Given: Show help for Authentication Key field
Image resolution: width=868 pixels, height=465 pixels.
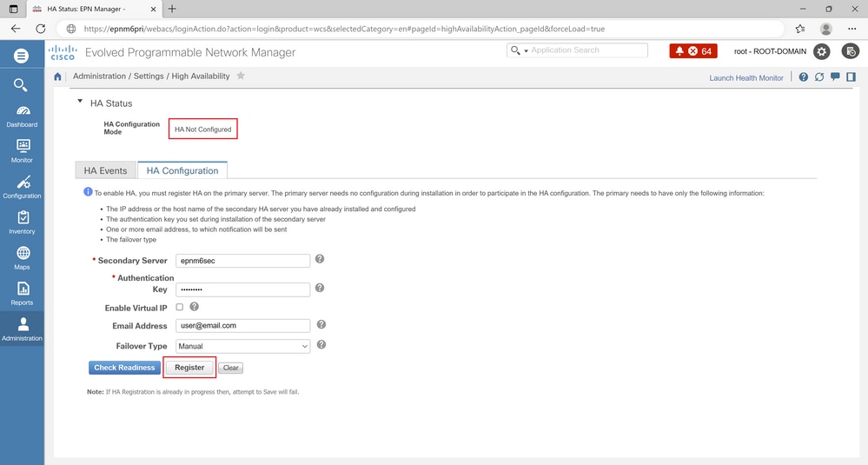Looking at the screenshot, I should click(x=320, y=288).
